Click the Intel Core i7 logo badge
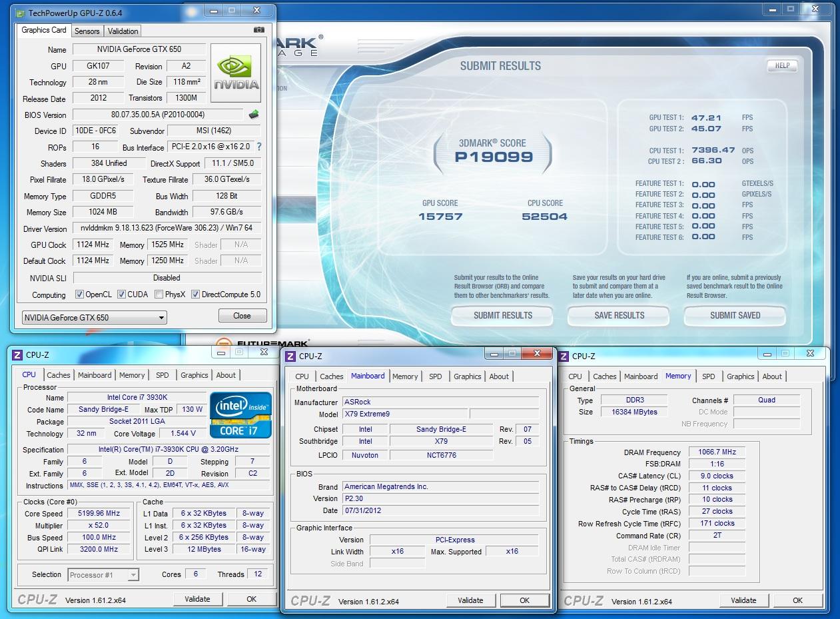The image size is (840, 619). click(x=240, y=415)
